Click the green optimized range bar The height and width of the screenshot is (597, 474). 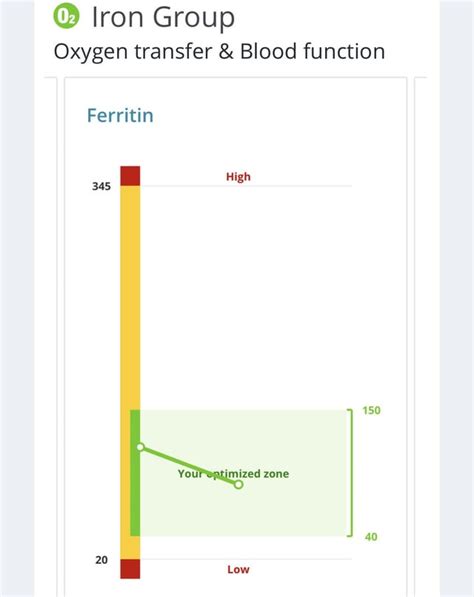coord(135,473)
